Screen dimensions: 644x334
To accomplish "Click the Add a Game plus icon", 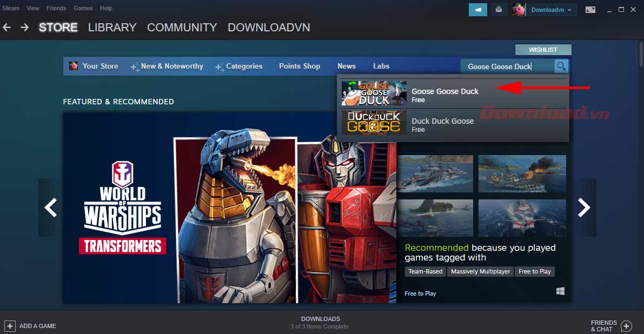I will [10, 326].
